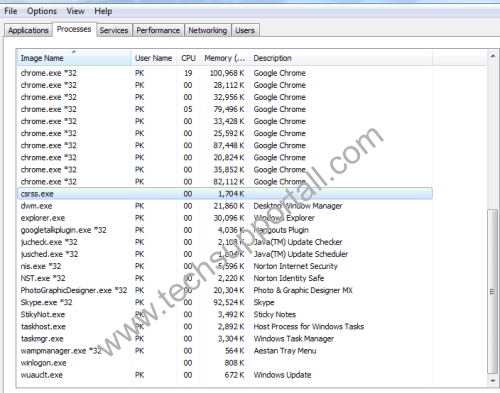This screenshot has height=393, width=500.
Task: Click the Aestan Tray Menu description
Action: point(285,351)
